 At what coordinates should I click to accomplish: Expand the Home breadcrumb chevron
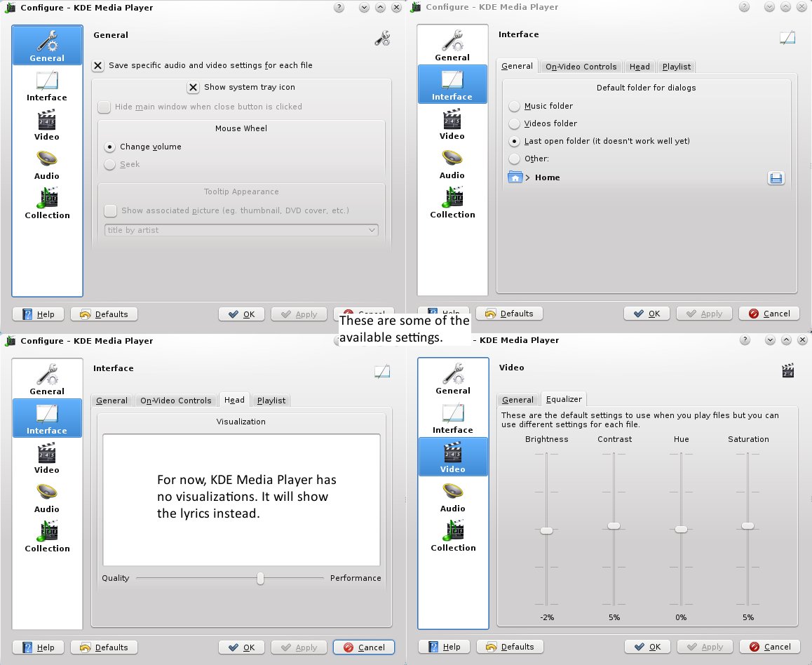click(x=529, y=177)
